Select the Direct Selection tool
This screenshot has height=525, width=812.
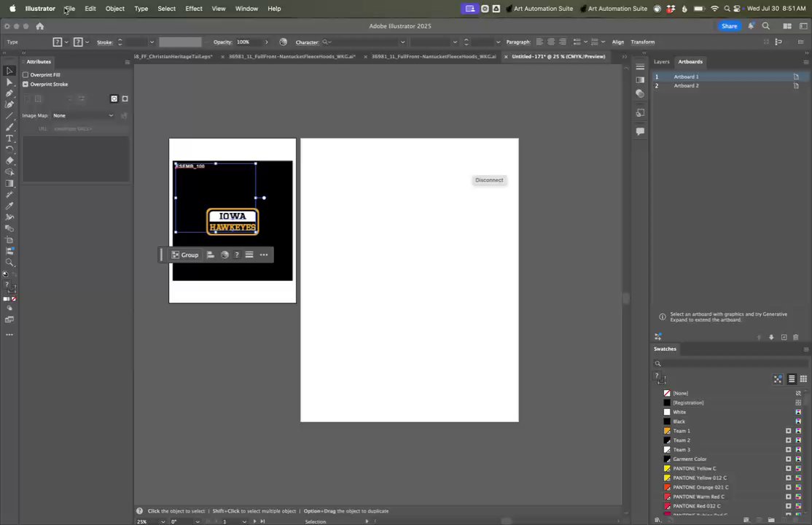9,82
